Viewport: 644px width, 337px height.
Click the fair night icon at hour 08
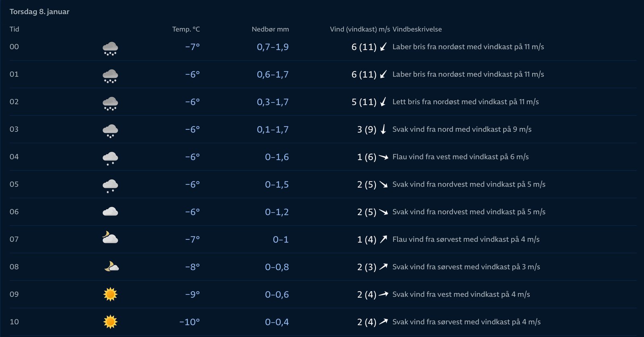111,266
